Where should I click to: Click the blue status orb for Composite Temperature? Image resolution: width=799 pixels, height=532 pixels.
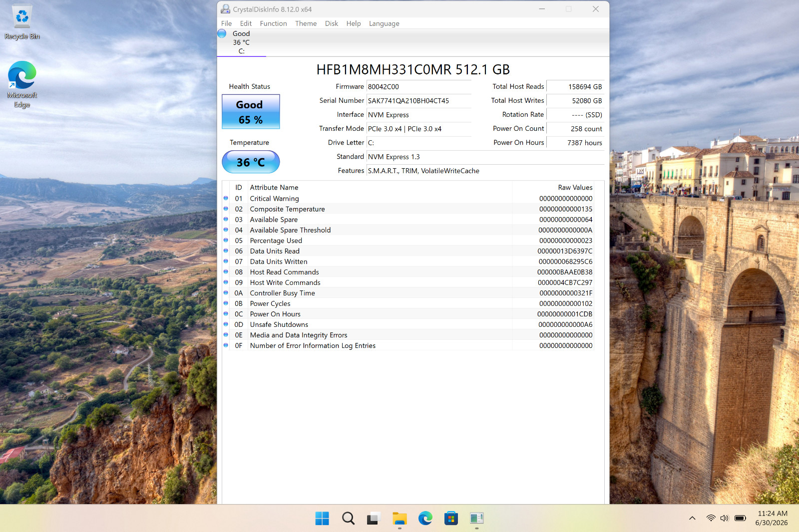click(226, 209)
